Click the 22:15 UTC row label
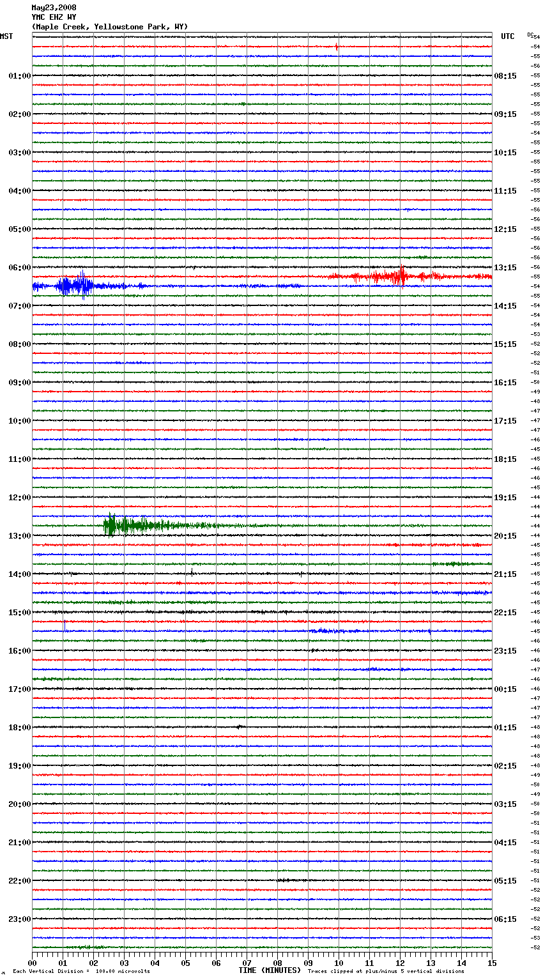 coord(505,613)
